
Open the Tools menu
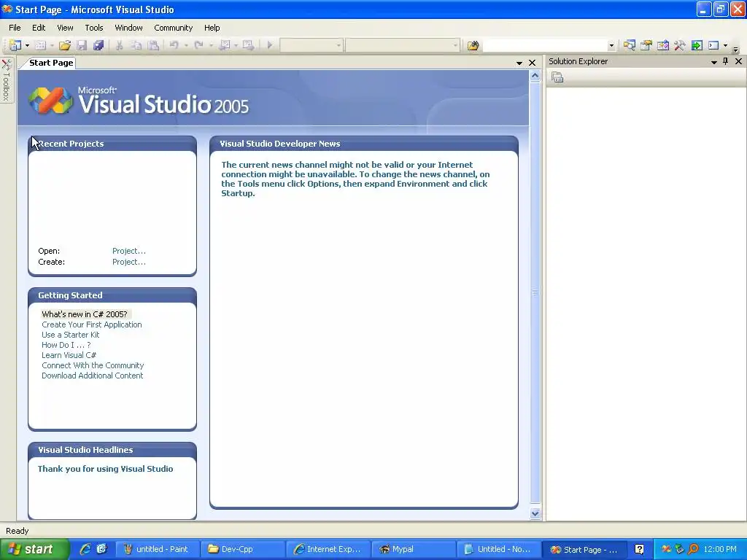(94, 28)
